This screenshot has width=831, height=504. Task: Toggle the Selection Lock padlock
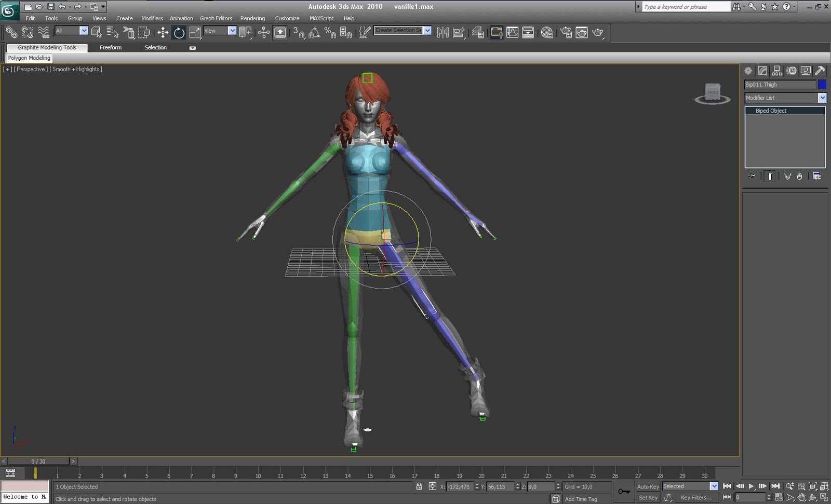pyautogui.click(x=419, y=486)
